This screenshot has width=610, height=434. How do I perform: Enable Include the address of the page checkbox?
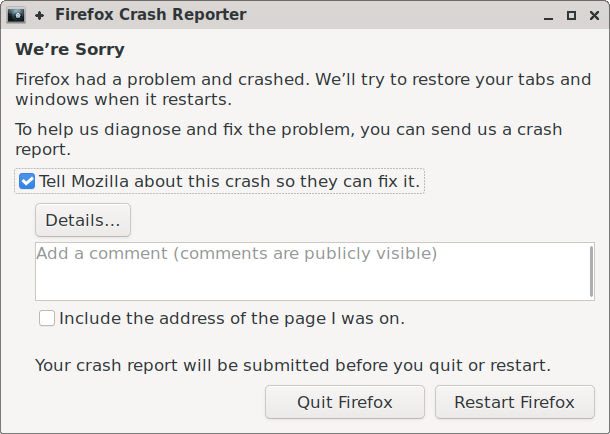tap(47, 318)
